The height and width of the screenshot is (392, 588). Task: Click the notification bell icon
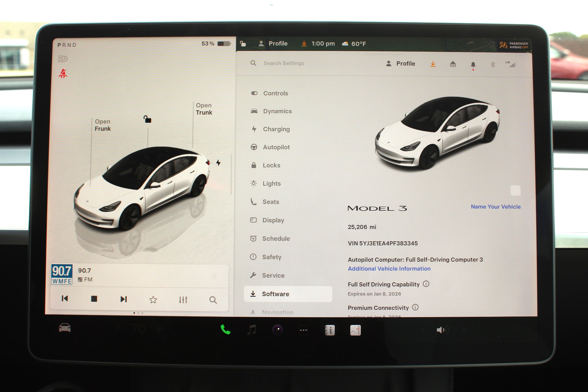point(473,65)
